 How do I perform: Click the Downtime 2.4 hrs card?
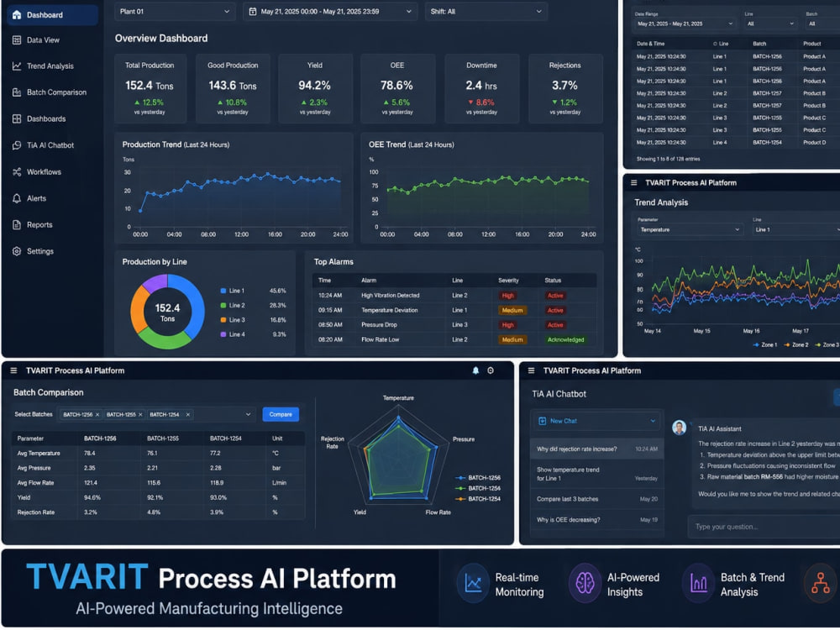pos(481,89)
